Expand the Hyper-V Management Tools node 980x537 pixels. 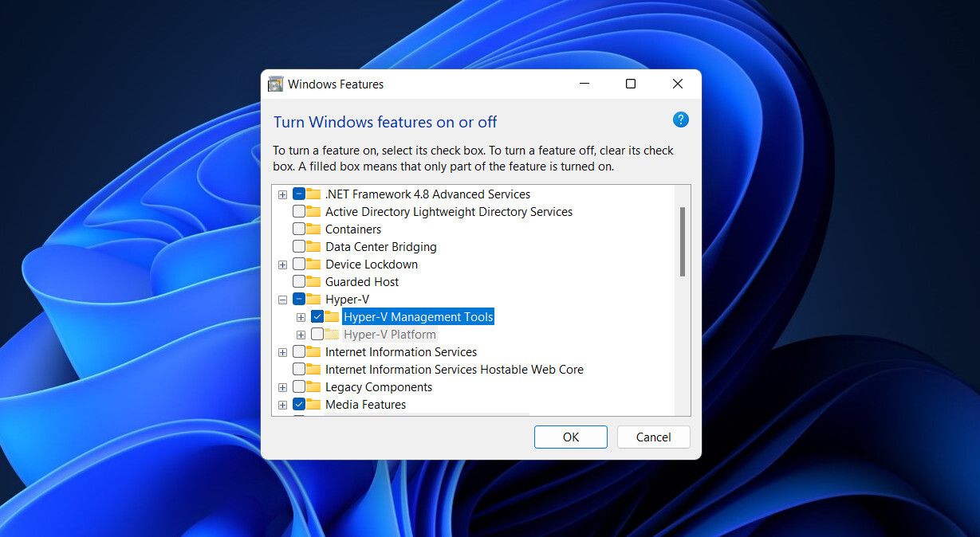301,316
